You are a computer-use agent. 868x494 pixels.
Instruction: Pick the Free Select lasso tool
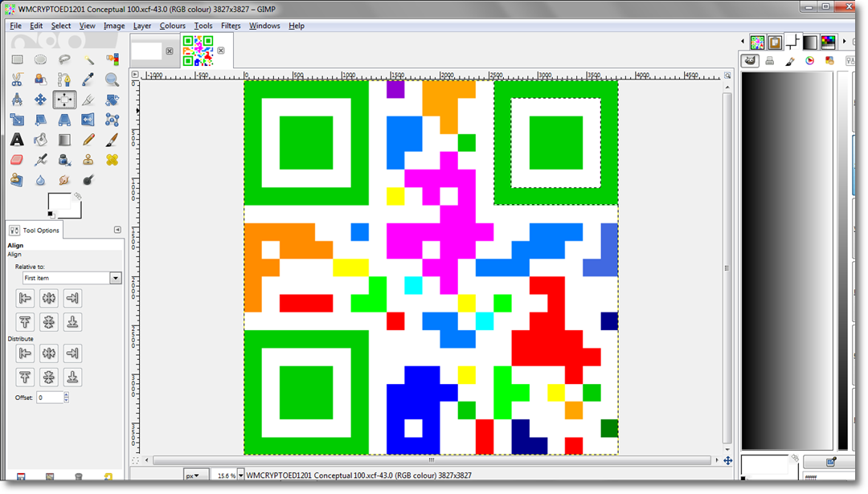[x=64, y=59]
